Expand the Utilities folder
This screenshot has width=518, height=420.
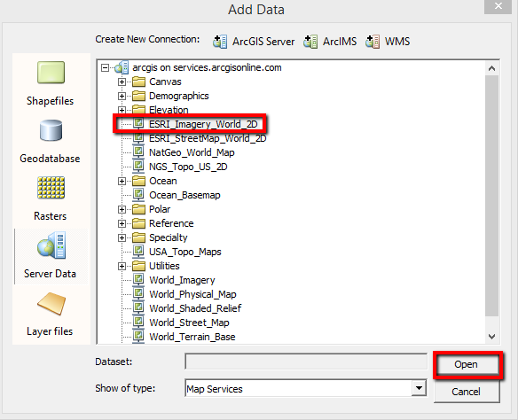[122, 266]
